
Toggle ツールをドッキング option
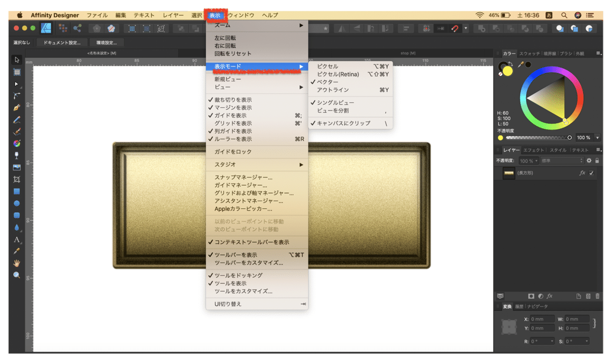point(257,275)
